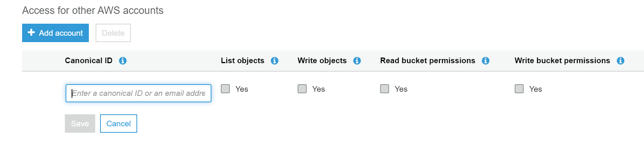Click the Add account button
The image size is (644, 141).
pos(55,33)
